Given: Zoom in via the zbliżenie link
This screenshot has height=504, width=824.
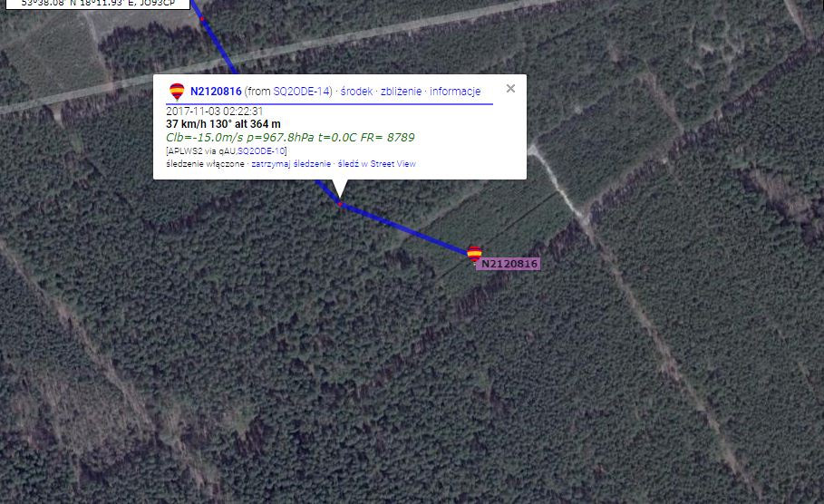Looking at the screenshot, I should coord(401,92).
